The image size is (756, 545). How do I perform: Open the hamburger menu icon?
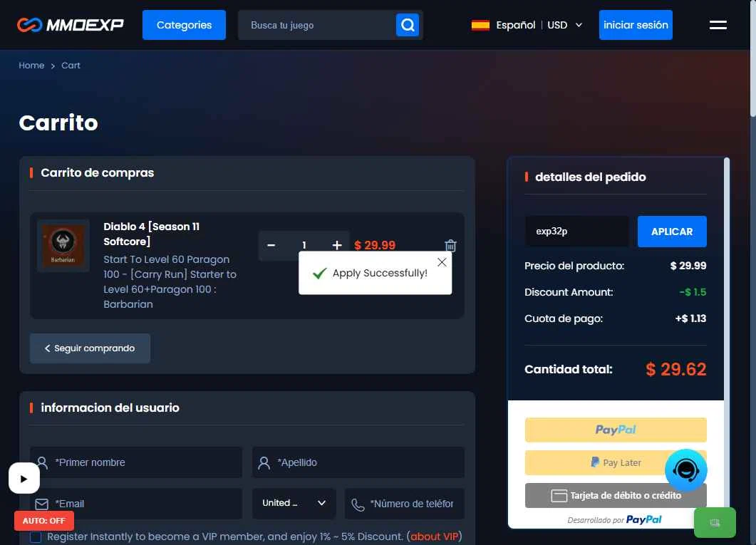[x=718, y=24]
